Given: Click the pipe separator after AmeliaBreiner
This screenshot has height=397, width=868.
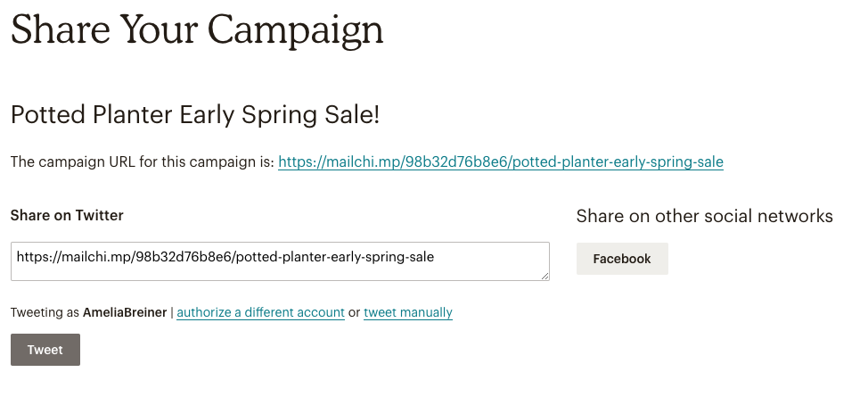Looking at the screenshot, I should [171, 313].
